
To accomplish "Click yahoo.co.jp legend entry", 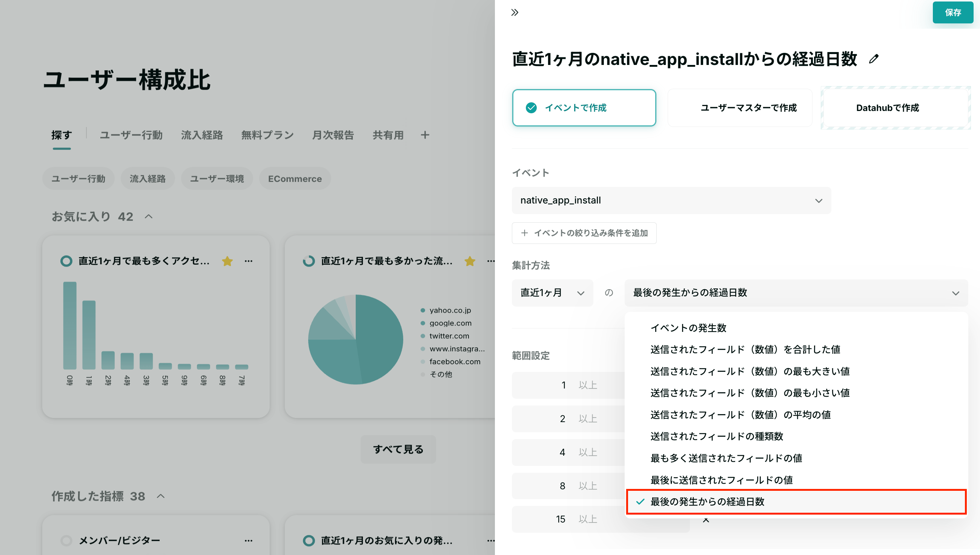I will tap(446, 310).
